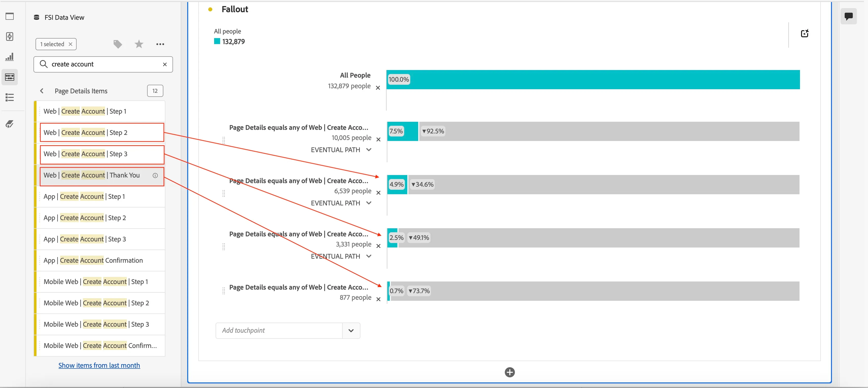The image size is (868, 388).
Task: Select App | Create Account | Step 1
Action: tap(100, 197)
